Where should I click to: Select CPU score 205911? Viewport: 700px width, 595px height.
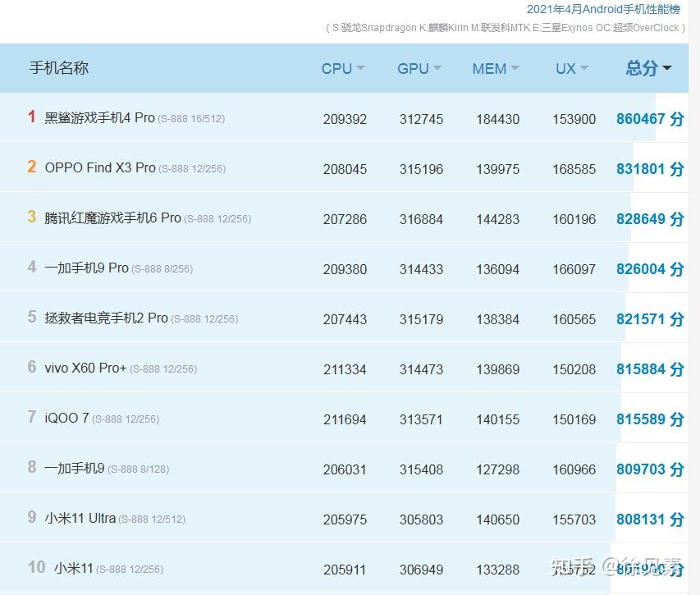pyautogui.click(x=345, y=570)
